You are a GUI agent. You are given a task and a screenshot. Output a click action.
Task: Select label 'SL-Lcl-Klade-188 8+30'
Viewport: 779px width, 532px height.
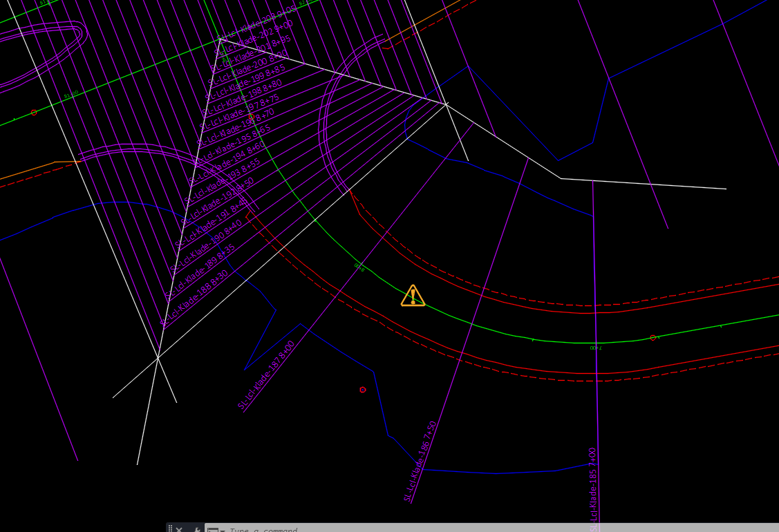(194, 298)
